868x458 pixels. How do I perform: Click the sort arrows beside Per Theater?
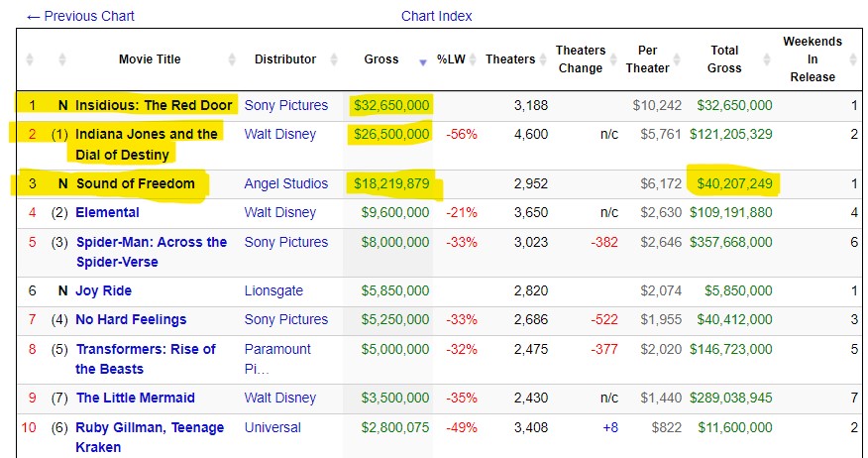pos(684,59)
